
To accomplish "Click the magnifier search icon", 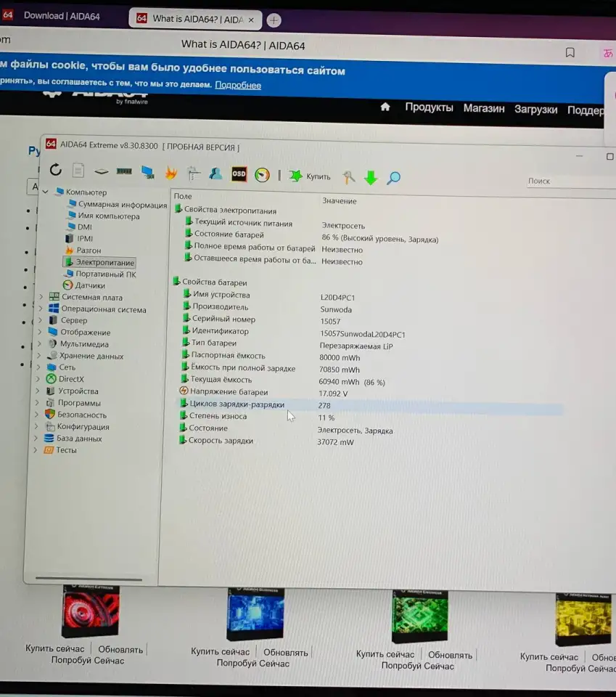I will pos(393,179).
